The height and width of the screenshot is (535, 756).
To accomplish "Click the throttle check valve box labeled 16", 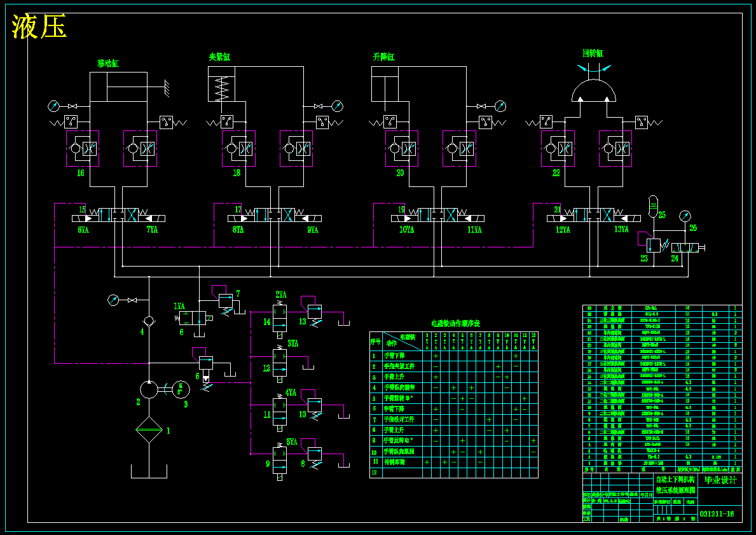I will point(83,148).
